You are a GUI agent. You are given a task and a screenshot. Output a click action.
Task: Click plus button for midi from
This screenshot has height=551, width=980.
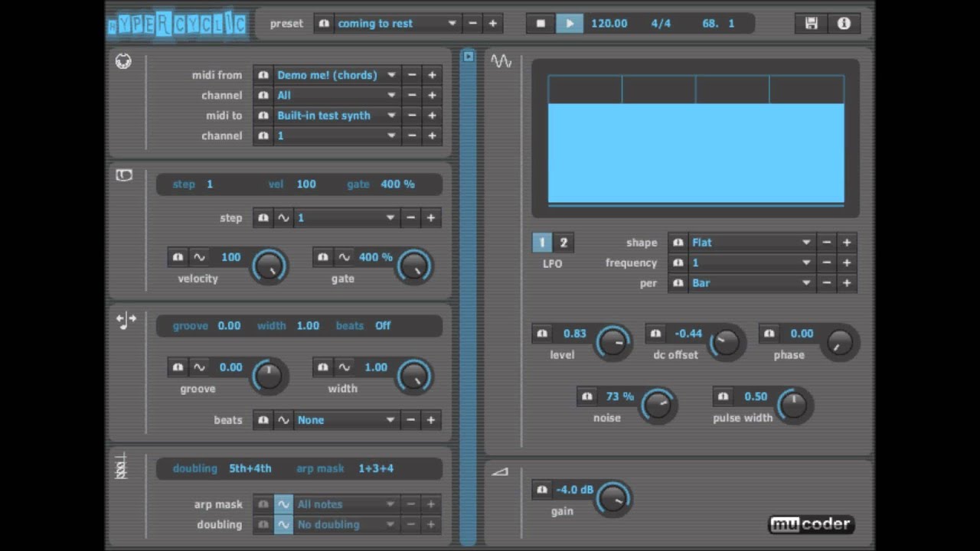pos(432,75)
